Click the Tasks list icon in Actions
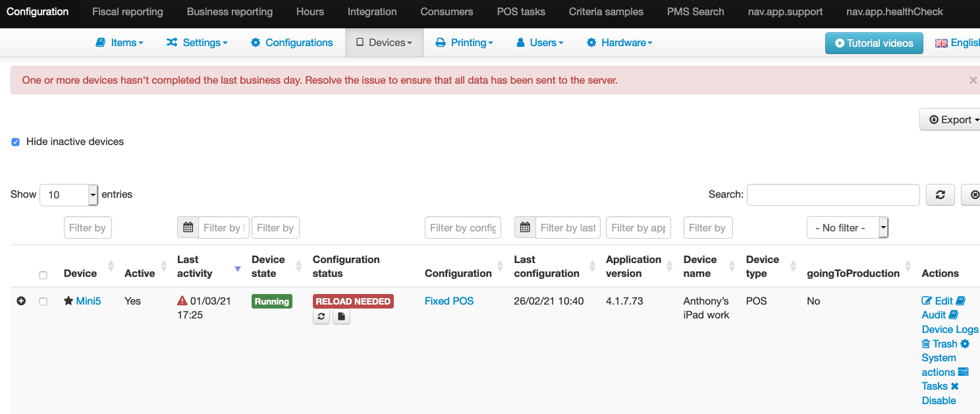 point(964,372)
